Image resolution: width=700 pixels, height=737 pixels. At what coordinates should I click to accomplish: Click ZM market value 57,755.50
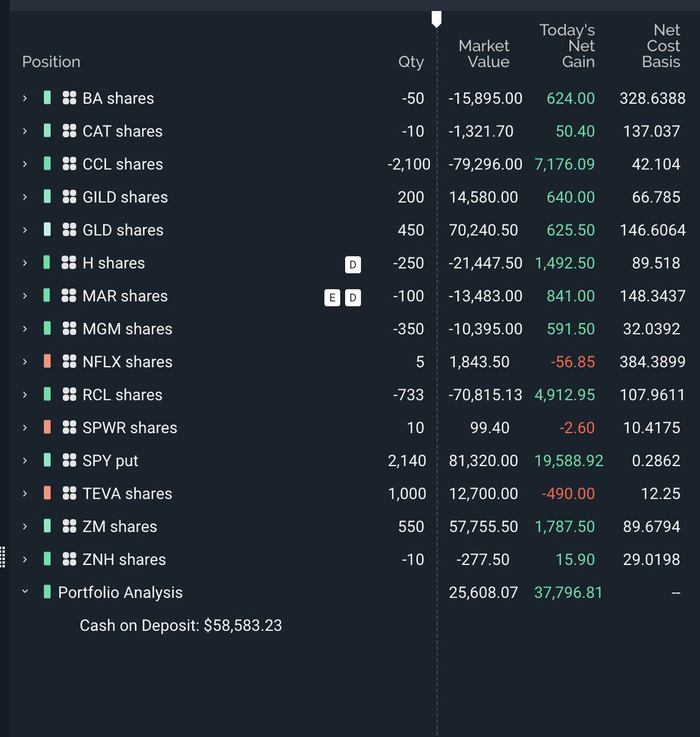pyautogui.click(x=483, y=526)
